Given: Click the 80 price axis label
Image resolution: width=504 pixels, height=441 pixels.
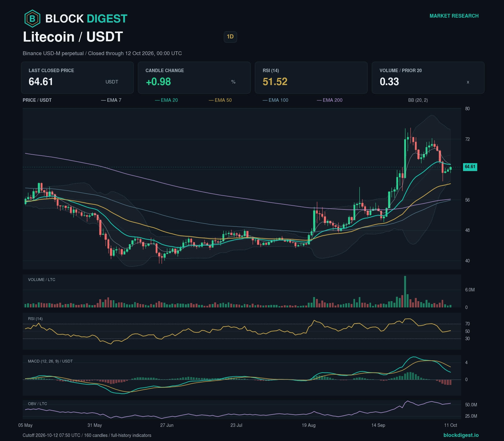Looking at the screenshot, I should coord(467,109).
